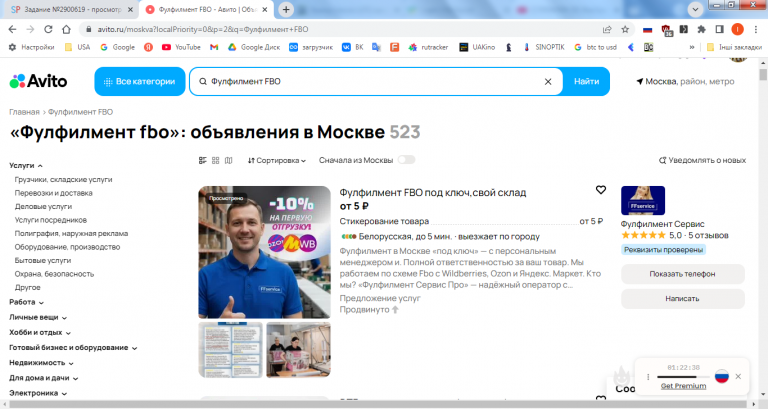Close the translator widget X
The width and height of the screenshot is (768, 409).
pos(738,377)
